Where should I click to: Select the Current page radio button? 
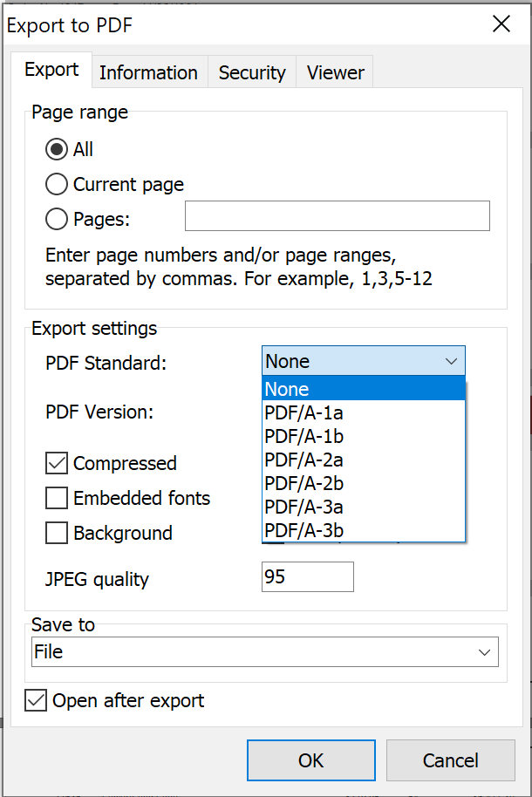[x=57, y=184]
